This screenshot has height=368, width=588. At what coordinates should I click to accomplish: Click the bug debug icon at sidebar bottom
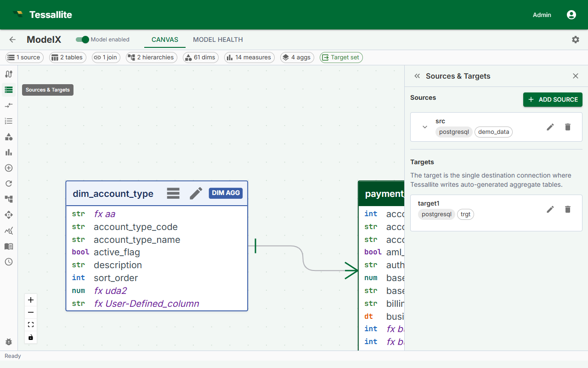(8, 342)
